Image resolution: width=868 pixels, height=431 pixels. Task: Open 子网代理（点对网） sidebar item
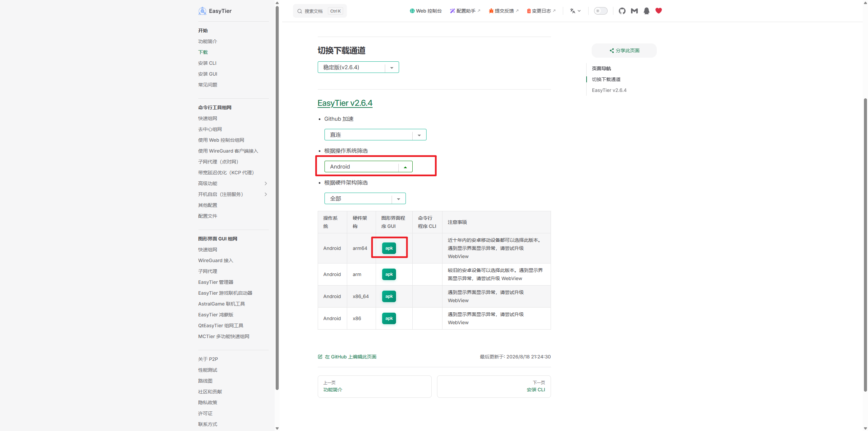point(220,162)
